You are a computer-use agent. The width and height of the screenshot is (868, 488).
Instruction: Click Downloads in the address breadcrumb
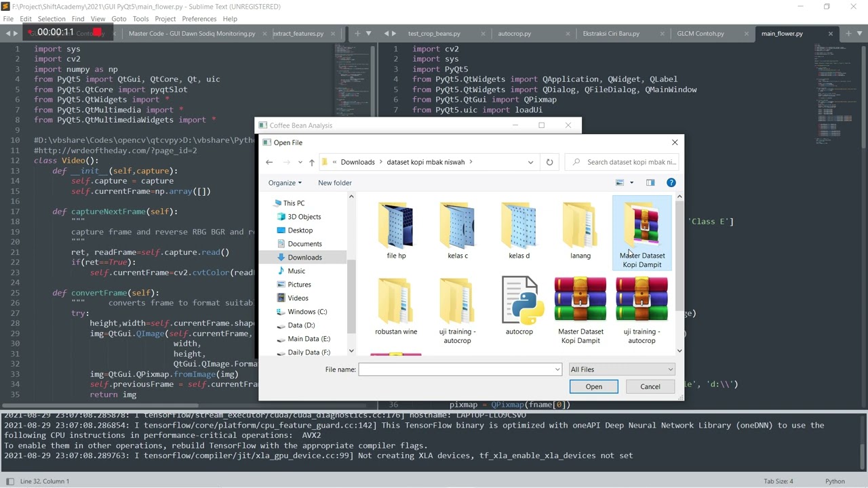click(x=357, y=162)
